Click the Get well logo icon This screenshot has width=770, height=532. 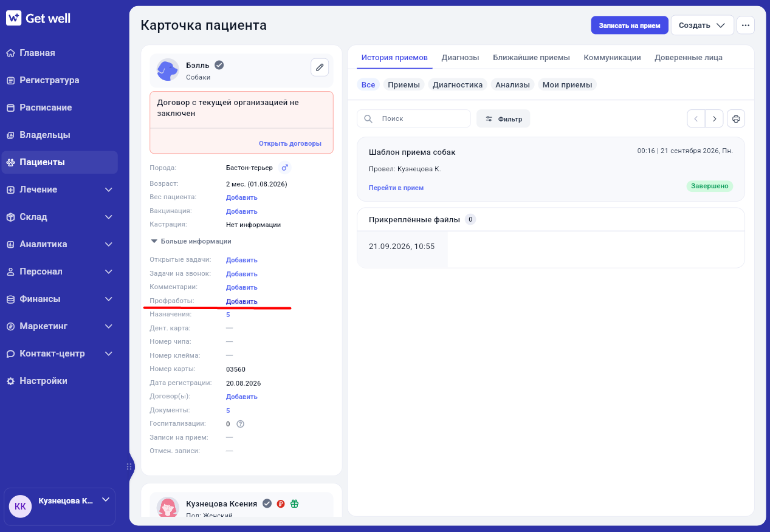tap(13, 18)
